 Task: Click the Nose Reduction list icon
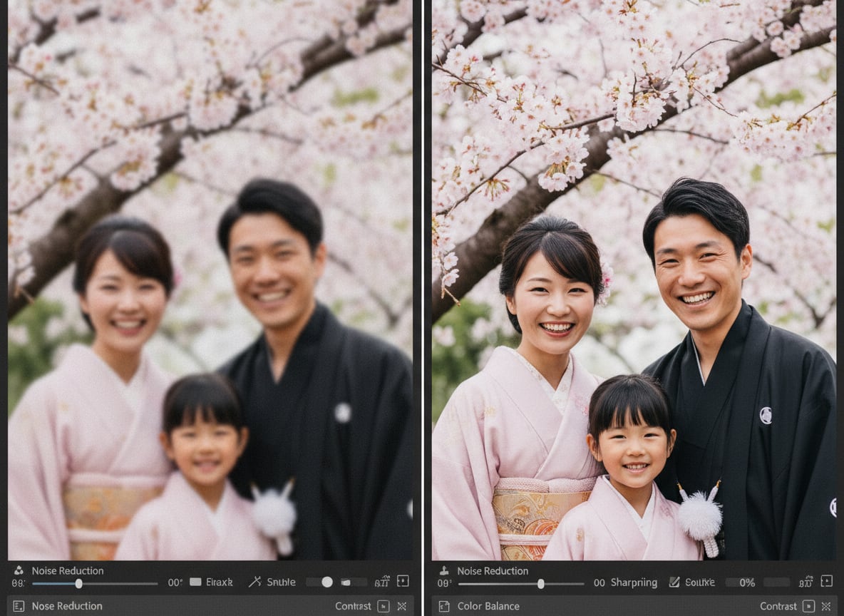pyautogui.click(x=19, y=606)
